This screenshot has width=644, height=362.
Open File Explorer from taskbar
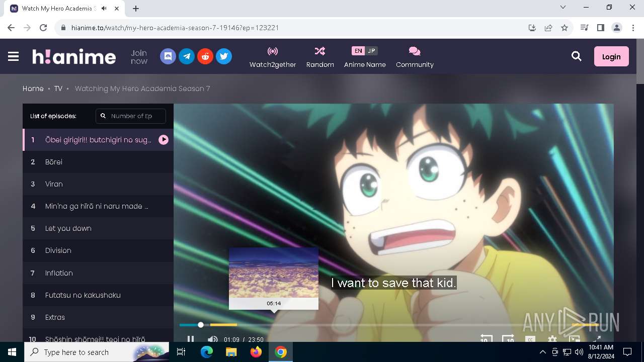231,352
